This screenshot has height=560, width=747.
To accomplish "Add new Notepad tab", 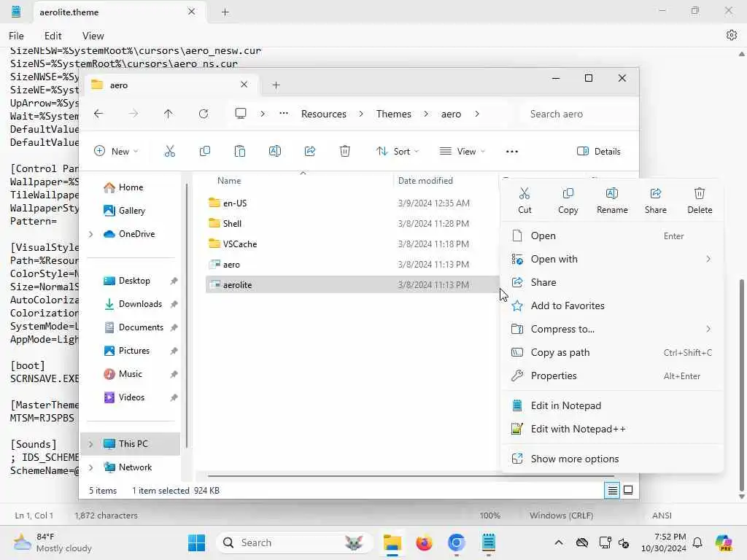I will pos(225,12).
